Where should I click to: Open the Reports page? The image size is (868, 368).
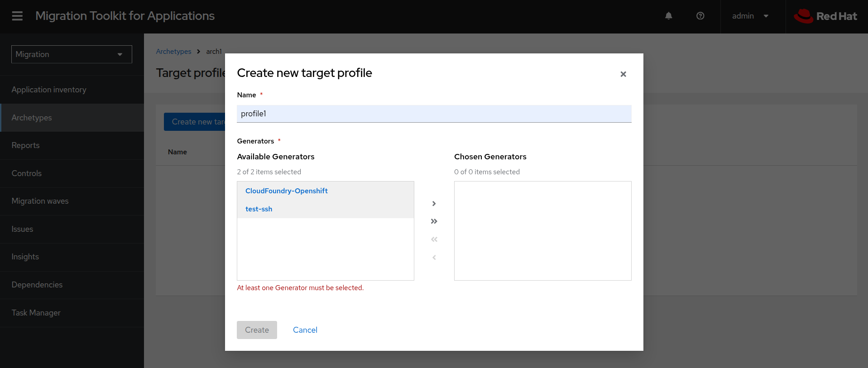[x=25, y=145]
